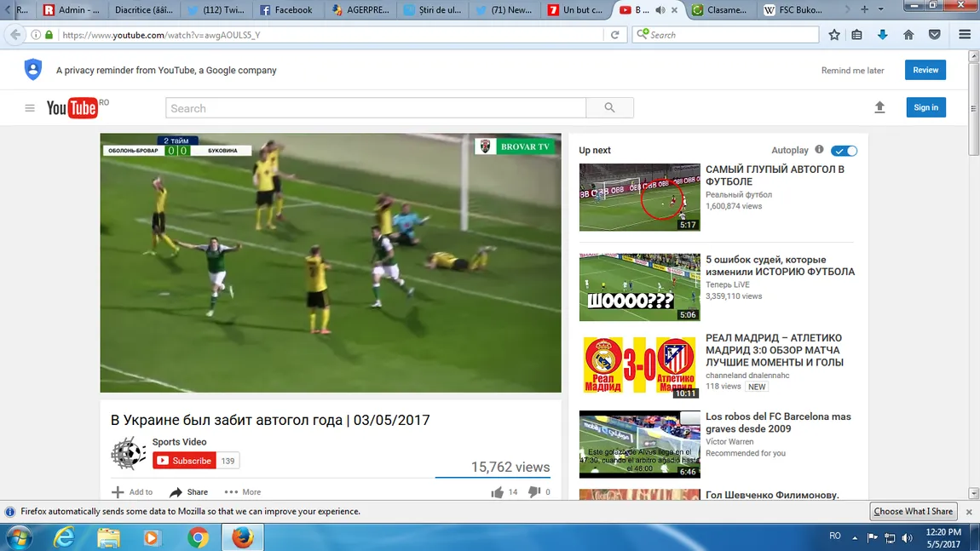Click the Share button under the video
This screenshot has height=551, width=980.
(188, 492)
